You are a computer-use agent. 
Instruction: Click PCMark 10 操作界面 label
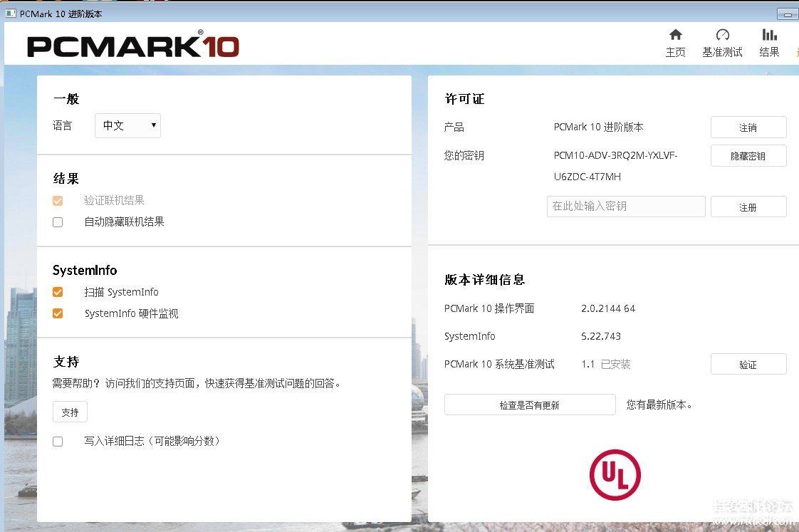click(x=489, y=308)
